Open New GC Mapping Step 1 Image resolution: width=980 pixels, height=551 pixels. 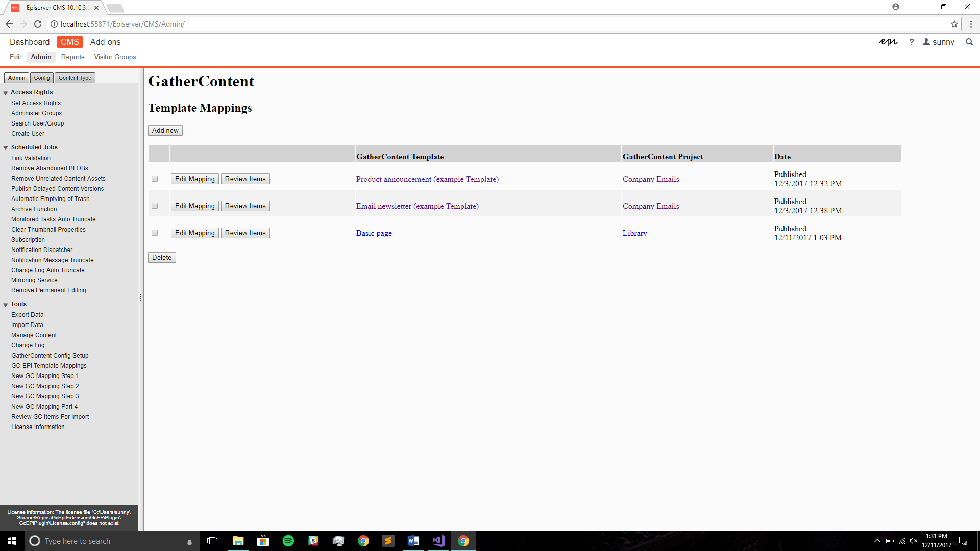pyautogui.click(x=45, y=376)
